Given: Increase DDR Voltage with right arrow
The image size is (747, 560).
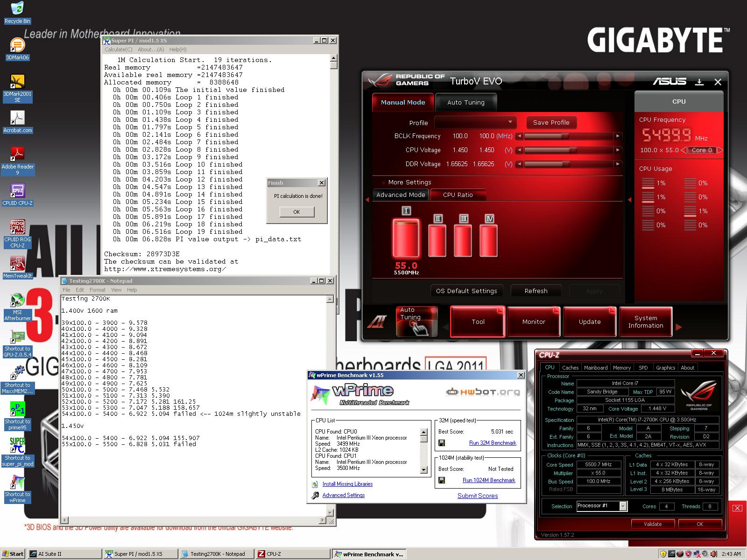Looking at the screenshot, I should (618, 164).
